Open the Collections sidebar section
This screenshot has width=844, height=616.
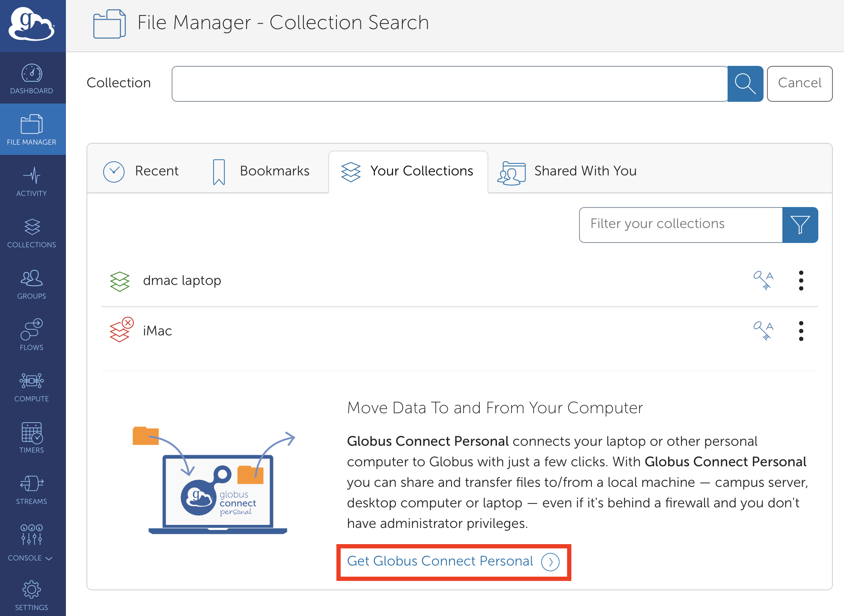tap(32, 233)
